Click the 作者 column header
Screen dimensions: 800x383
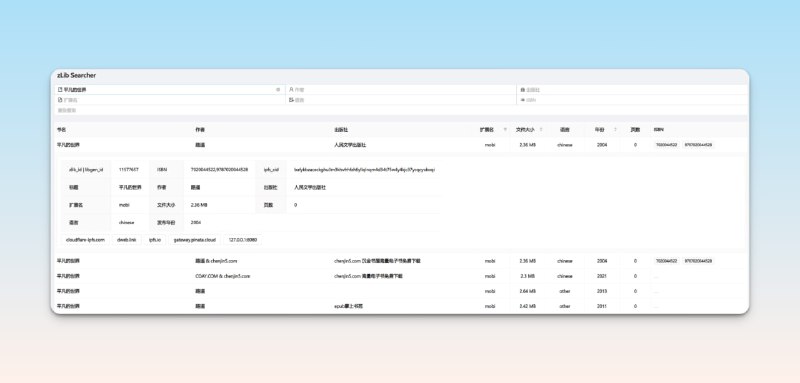[200, 130]
